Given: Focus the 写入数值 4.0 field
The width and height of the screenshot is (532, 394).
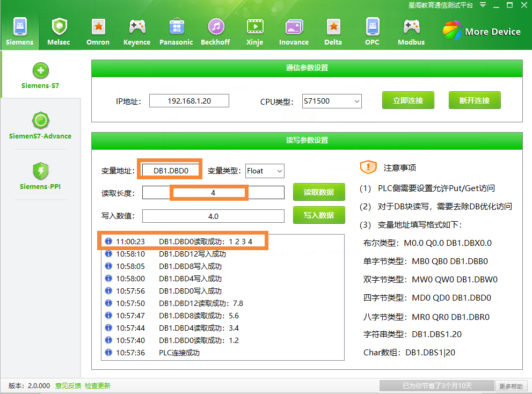Looking at the screenshot, I should pos(213,216).
